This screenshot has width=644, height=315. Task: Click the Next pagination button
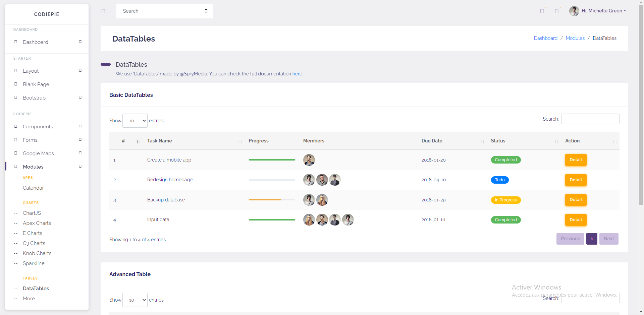[x=609, y=239]
